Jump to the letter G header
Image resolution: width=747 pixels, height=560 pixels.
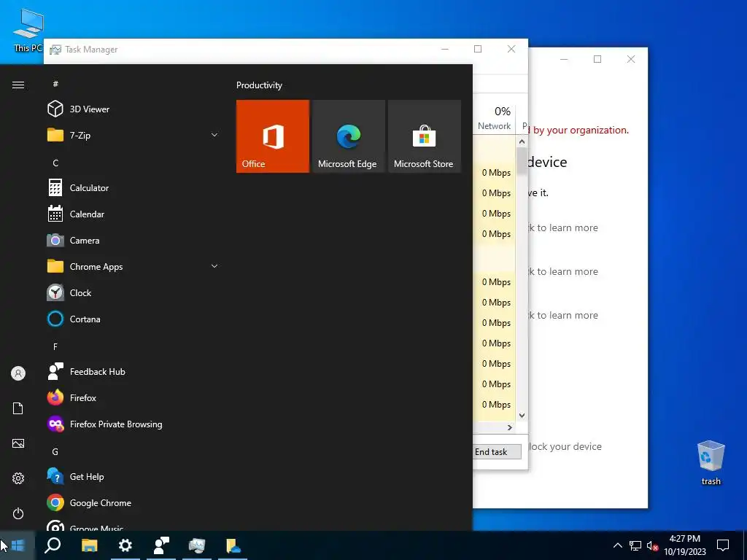[x=55, y=451]
